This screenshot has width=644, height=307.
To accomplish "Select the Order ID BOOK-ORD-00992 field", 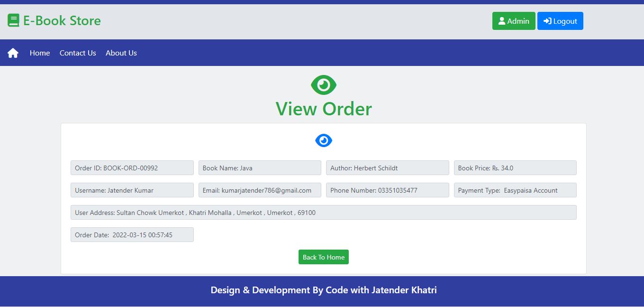I will pyautogui.click(x=132, y=167).
